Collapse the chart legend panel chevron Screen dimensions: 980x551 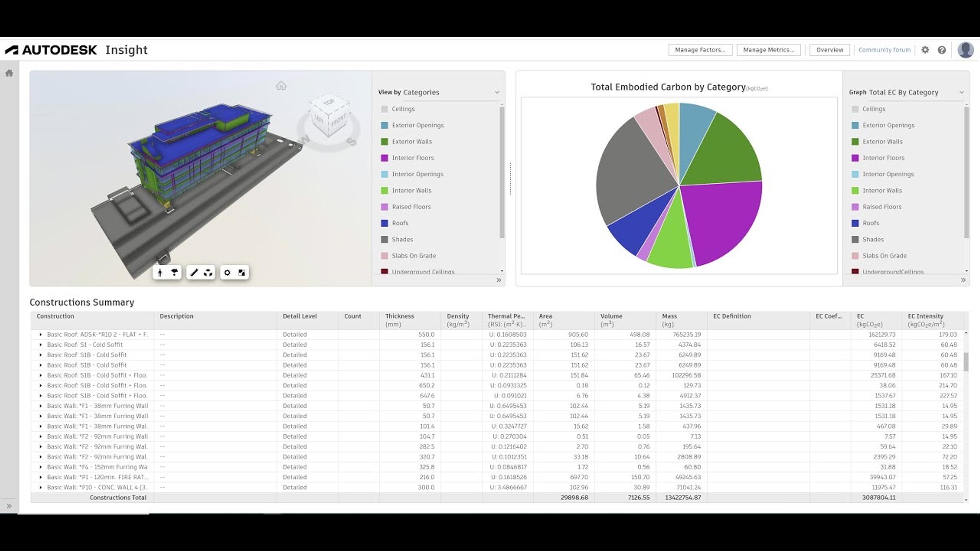963,280
